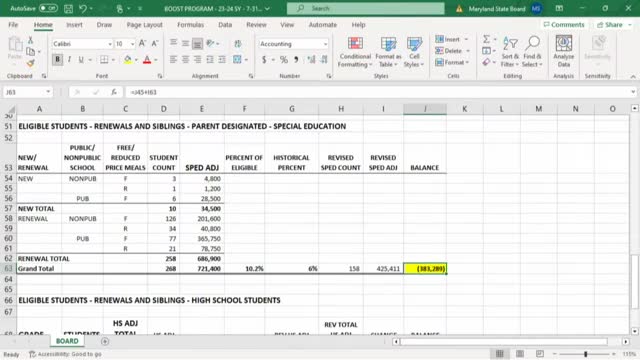Image resolution: width=640 pixels, height=360 pixels.
Task: Switch to the Insert ribbon tab
Action: 74,25
